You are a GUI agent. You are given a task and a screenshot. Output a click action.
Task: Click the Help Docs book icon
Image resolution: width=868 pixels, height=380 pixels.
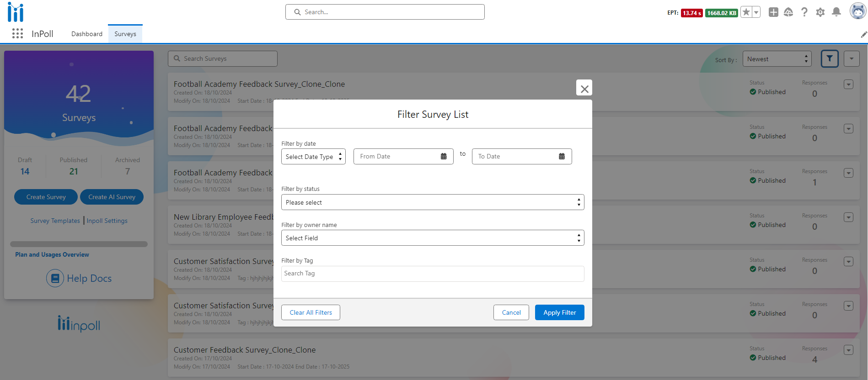click(55, 278)
